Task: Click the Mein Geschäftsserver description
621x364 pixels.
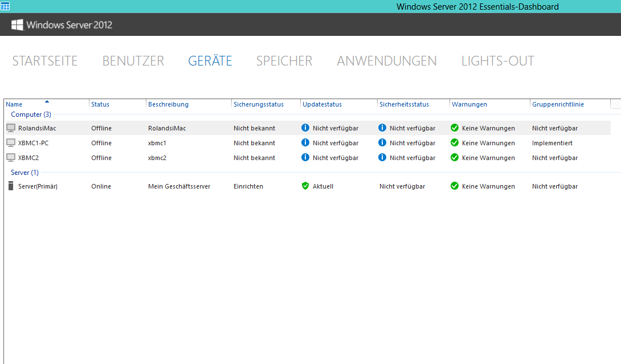Action: point(179,186)
